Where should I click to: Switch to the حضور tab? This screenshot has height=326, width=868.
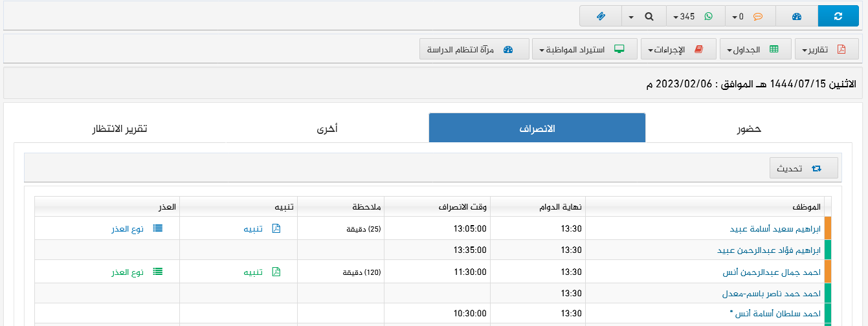coord(749,128)
